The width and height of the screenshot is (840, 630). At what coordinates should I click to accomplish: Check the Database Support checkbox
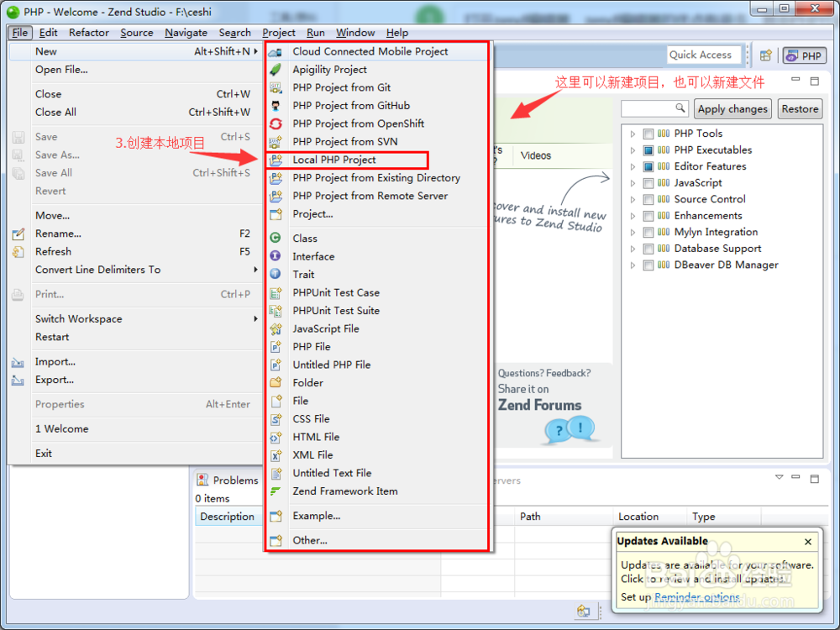(648, 249)
